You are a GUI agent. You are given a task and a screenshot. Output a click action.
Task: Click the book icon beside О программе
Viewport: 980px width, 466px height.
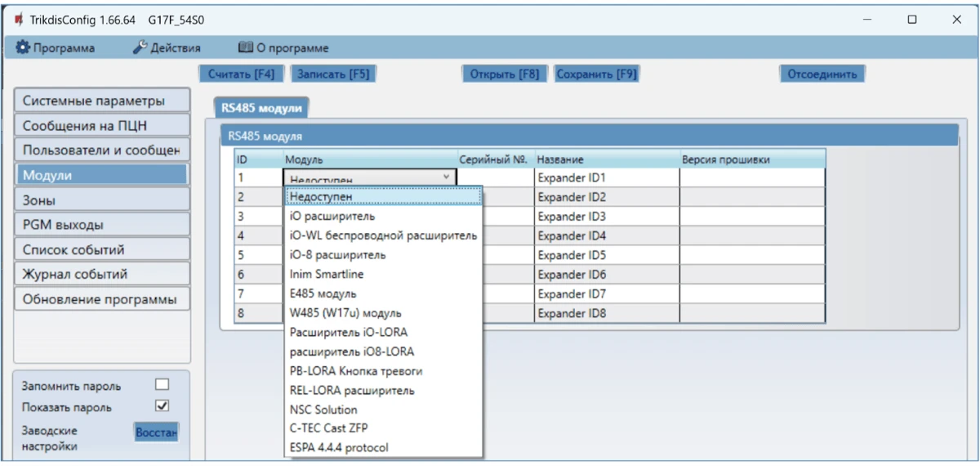[245, 48]
